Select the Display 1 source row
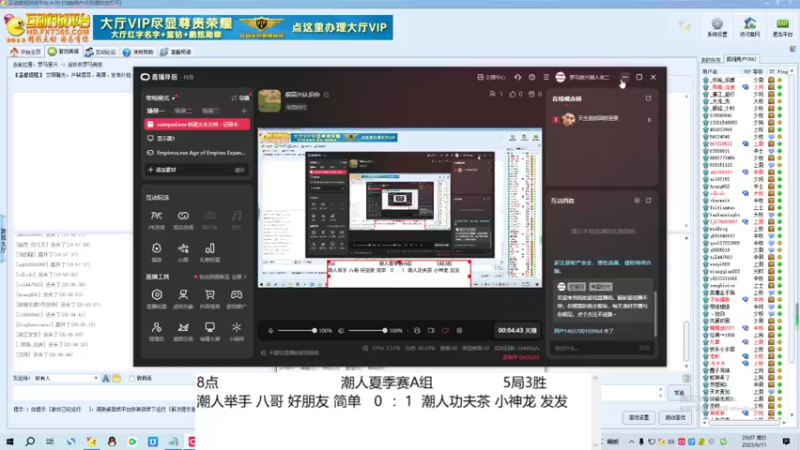Screen dimensions: 800x450 [x=197, y=138]
